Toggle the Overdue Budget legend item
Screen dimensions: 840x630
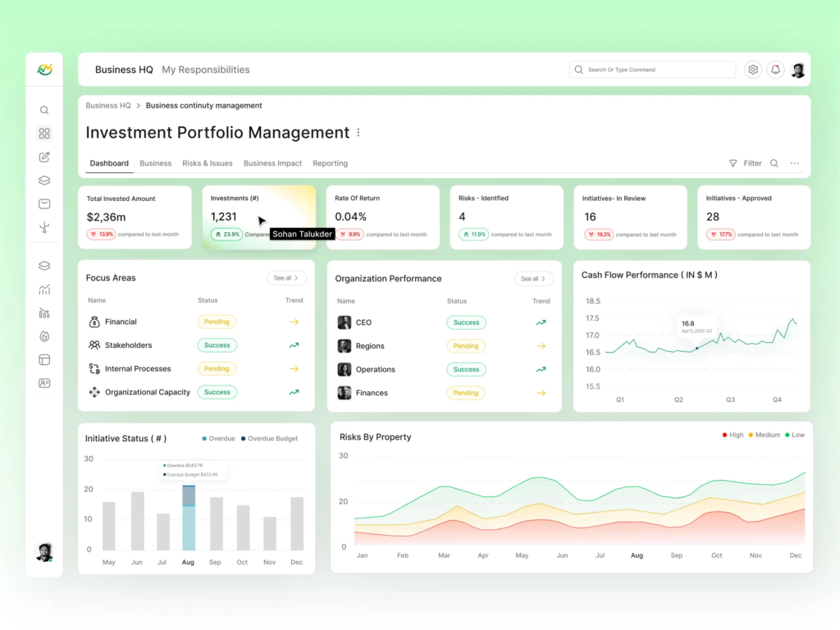coord(269,439)
